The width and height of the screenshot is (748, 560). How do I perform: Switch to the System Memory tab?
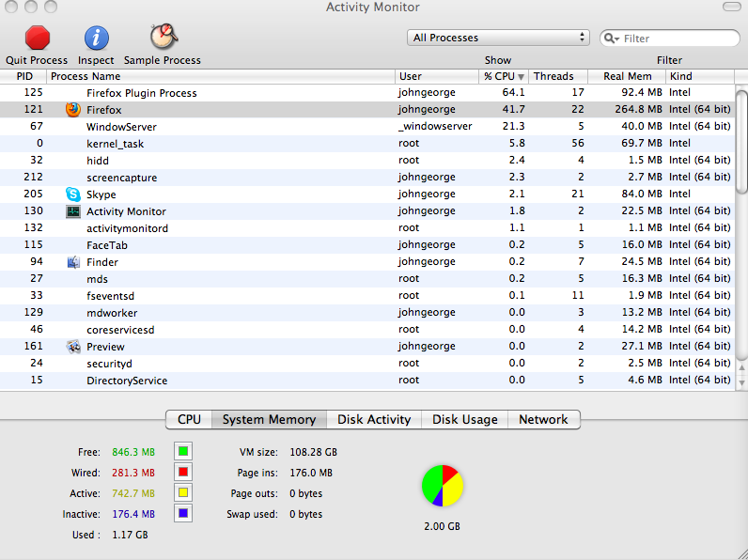[x=269, y=419]
